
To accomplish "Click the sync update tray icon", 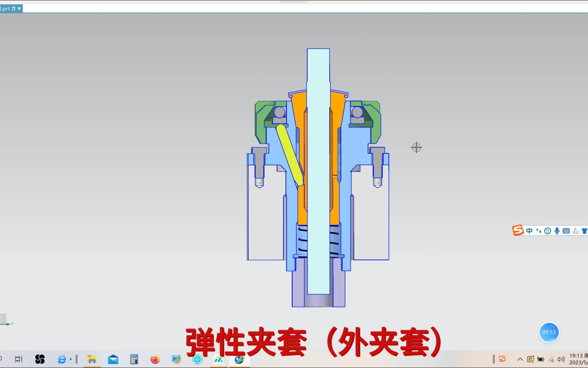I will [x=530, y=359].
